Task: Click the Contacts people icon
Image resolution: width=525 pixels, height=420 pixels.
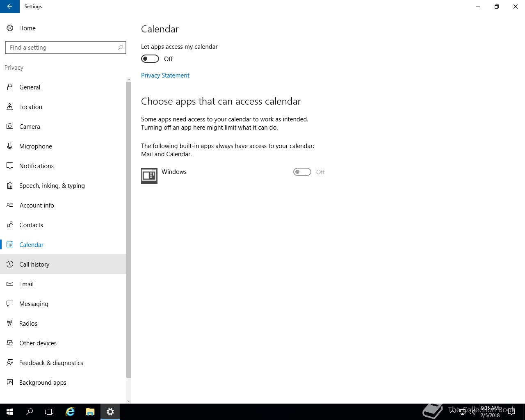Action: [x=10, y=225]
